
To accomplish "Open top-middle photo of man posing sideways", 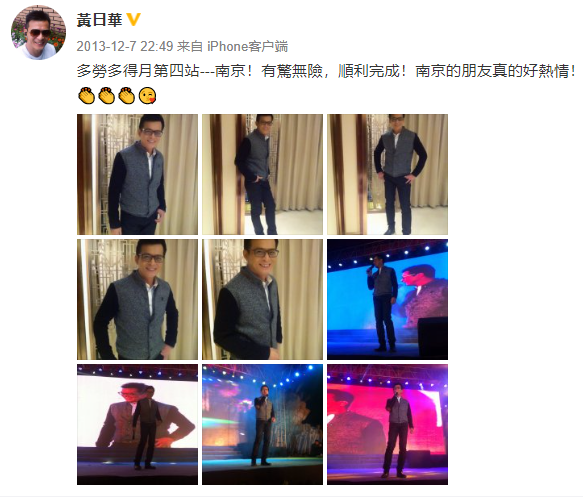I will [x=262, y=174].
